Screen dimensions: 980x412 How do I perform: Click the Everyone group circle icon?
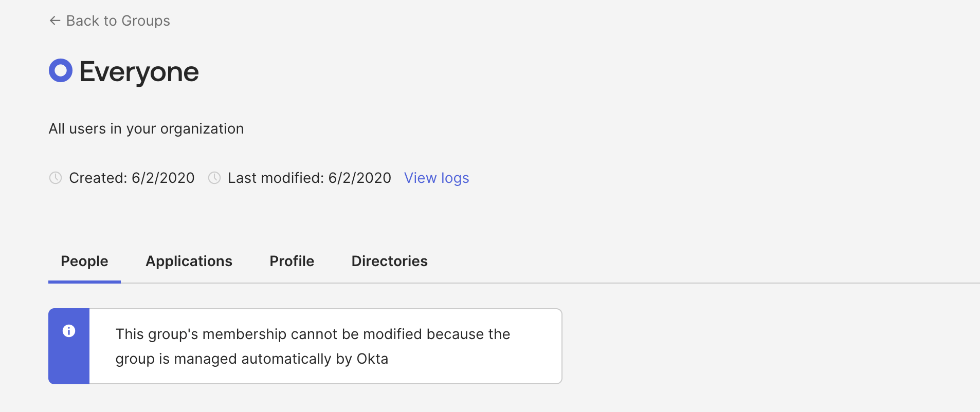(61, 70)
